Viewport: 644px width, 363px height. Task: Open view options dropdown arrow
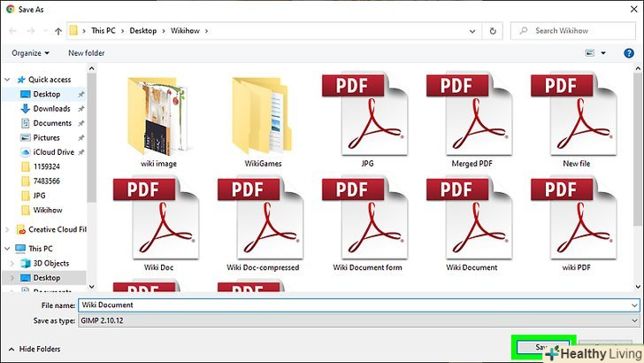pos(603,53)
